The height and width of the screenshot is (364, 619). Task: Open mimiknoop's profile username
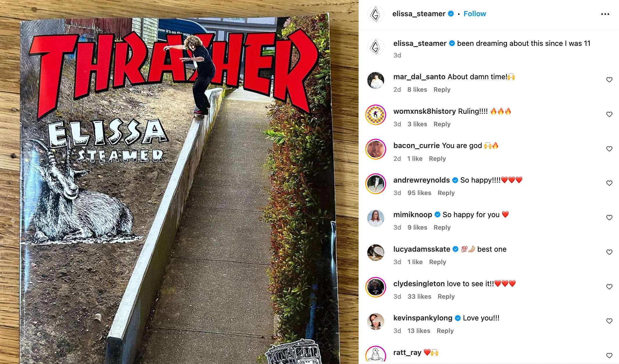pos(413,215)
